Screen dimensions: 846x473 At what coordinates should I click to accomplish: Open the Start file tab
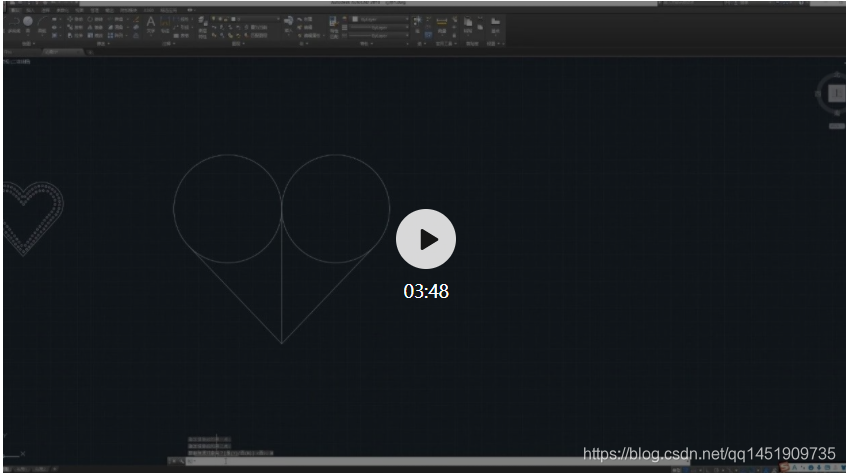pyautogui.click(x=22, y=52)
